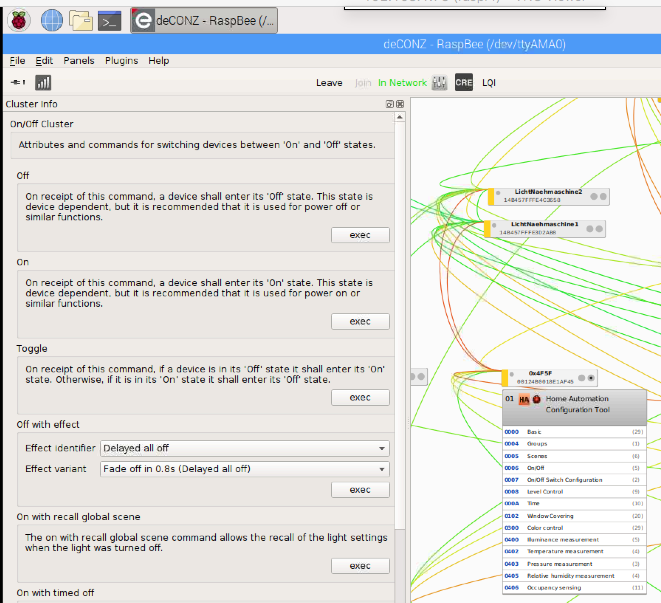Open the Effect identifier dropdown

pyautogui.click(x=245, y=448)
